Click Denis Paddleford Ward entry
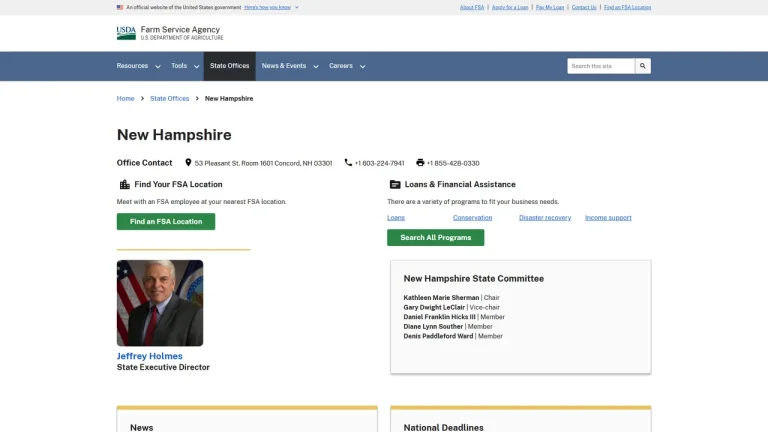Screen dimensions: 768x432 coord(453,336)
